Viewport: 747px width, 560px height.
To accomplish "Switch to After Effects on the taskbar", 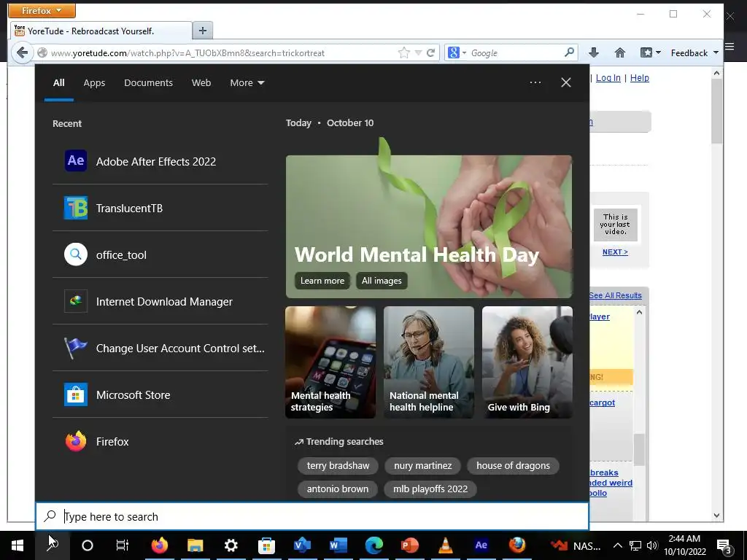I will pyautogui.click(x=481, y=545).
